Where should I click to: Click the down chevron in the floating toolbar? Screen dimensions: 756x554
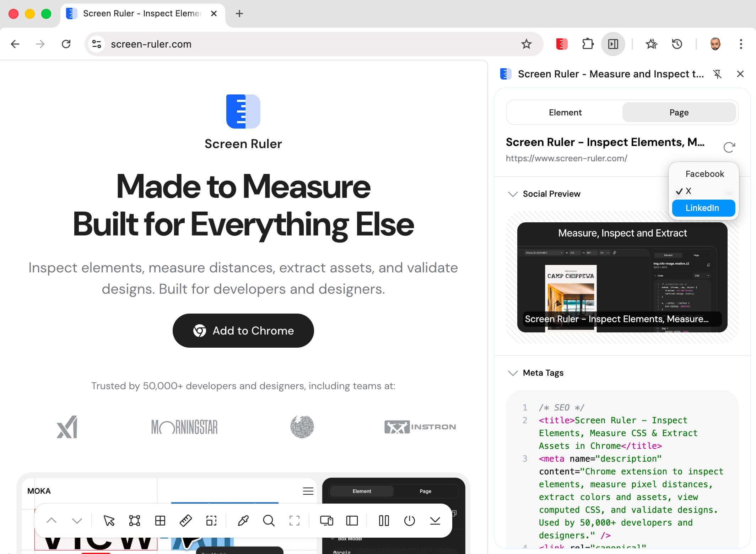point(77,521)
